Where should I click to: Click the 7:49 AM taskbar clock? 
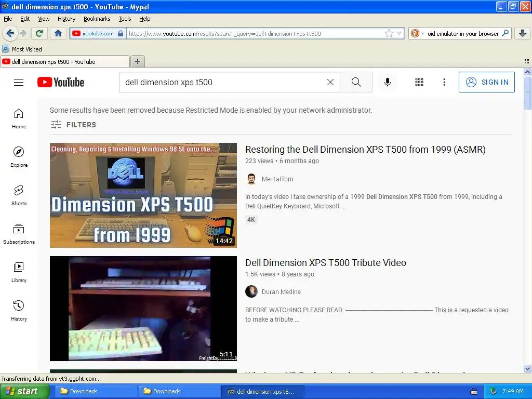[513, 391]
